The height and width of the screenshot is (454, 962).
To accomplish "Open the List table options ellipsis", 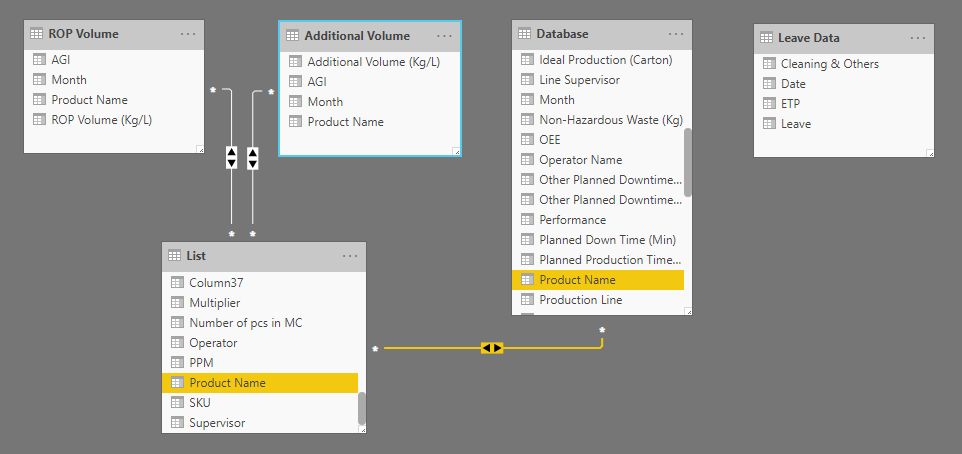I will tap(350, 256).
